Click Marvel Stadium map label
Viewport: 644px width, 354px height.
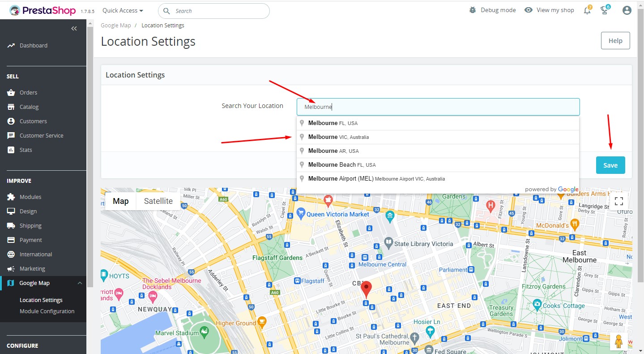click(177, 333)
